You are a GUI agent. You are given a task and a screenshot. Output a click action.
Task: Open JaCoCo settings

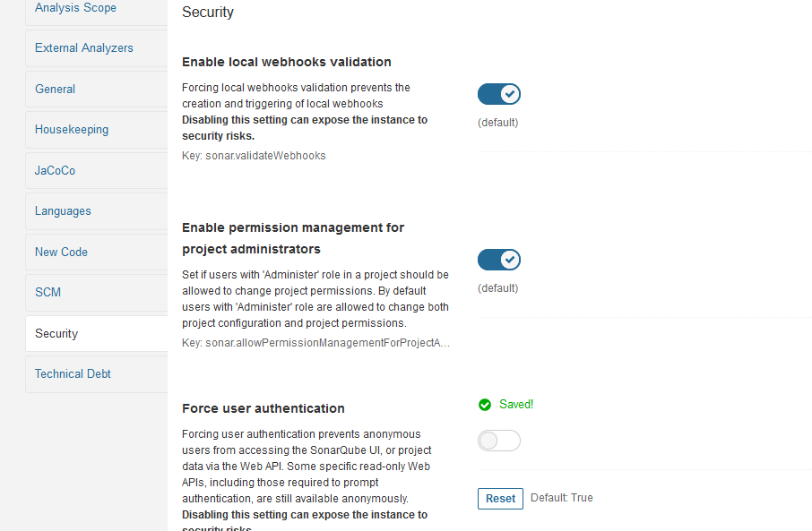(55, 170)
